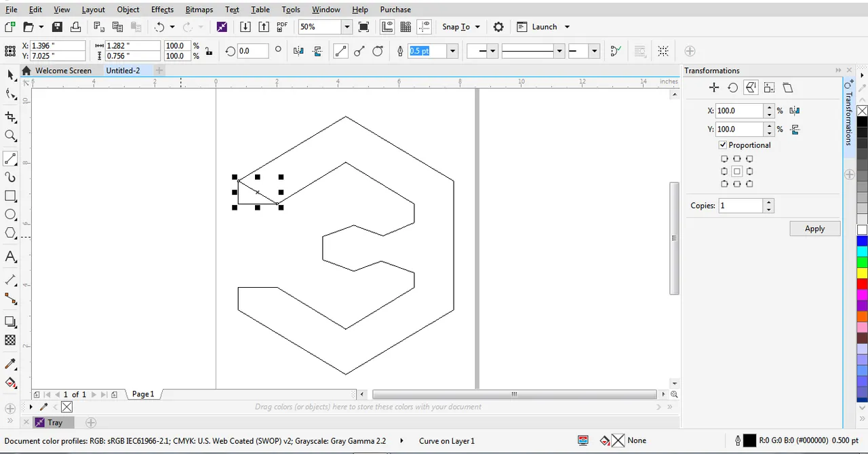Toggle the lock ratio padlock
The image size is (868, 454).
pyautogui.click(x=208, y=51)
